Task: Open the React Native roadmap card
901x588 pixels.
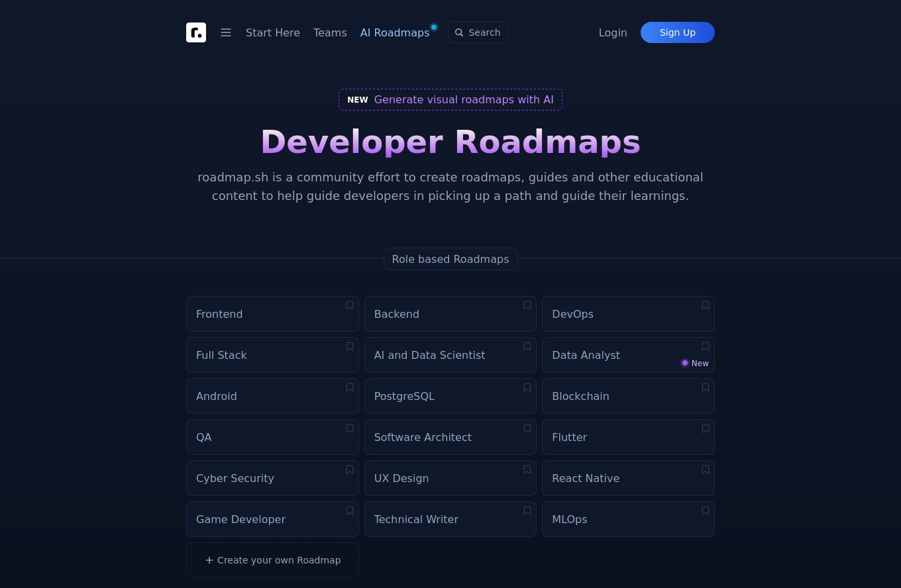Action: click(628, 478)
